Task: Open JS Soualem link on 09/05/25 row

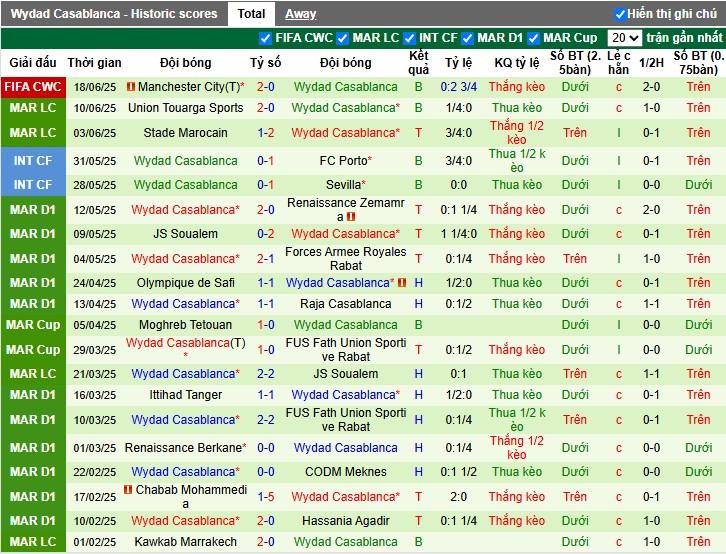Action: (x=186, y=234)
